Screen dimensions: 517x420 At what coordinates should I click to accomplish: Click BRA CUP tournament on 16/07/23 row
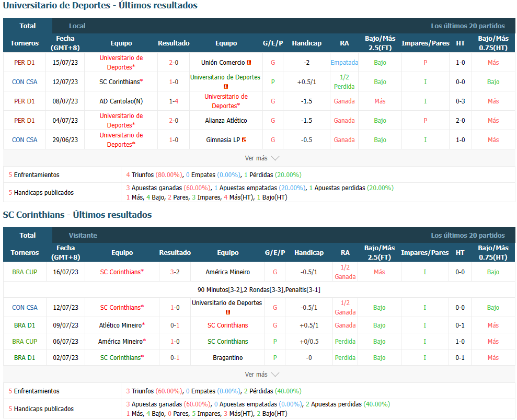[25, 272]
